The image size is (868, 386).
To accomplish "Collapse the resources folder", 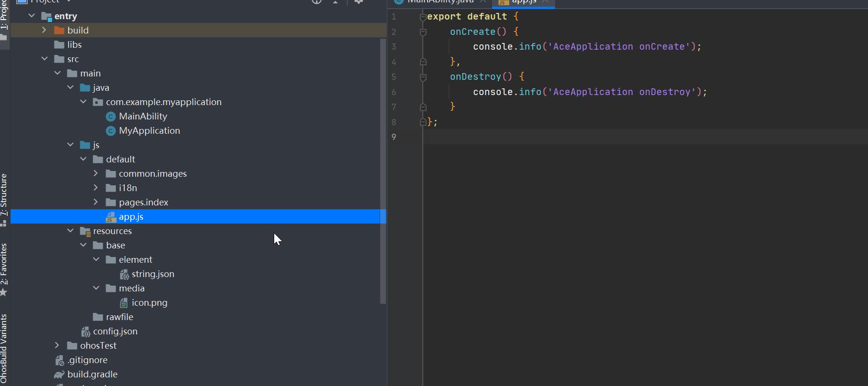I will [70, 231].
